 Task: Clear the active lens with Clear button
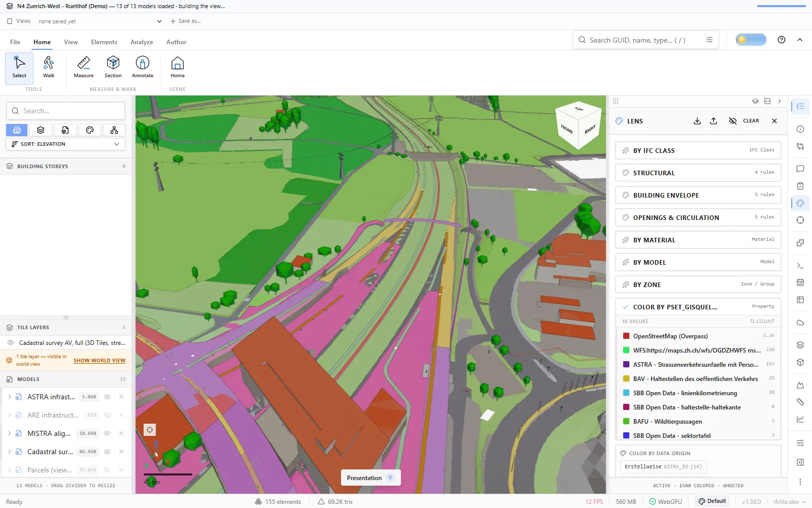tap(751, 121)
